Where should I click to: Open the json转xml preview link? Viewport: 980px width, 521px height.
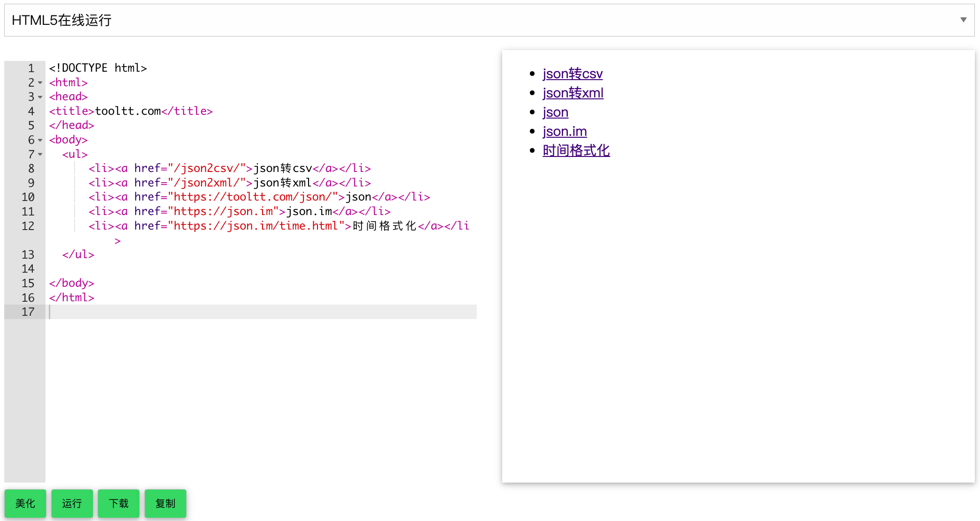click(573, 93)
